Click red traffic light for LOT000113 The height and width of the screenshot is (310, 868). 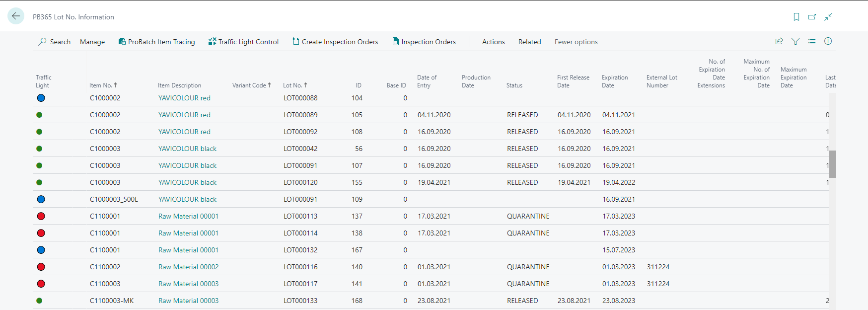point(41,216)
